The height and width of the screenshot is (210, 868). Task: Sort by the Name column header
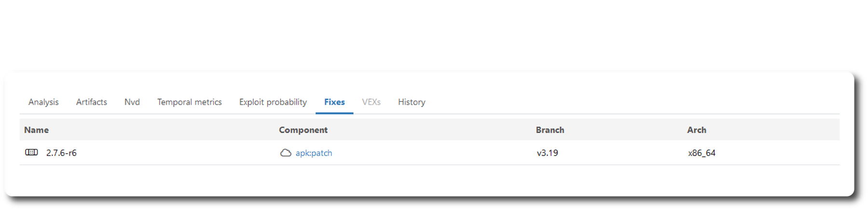pos(37,130)
